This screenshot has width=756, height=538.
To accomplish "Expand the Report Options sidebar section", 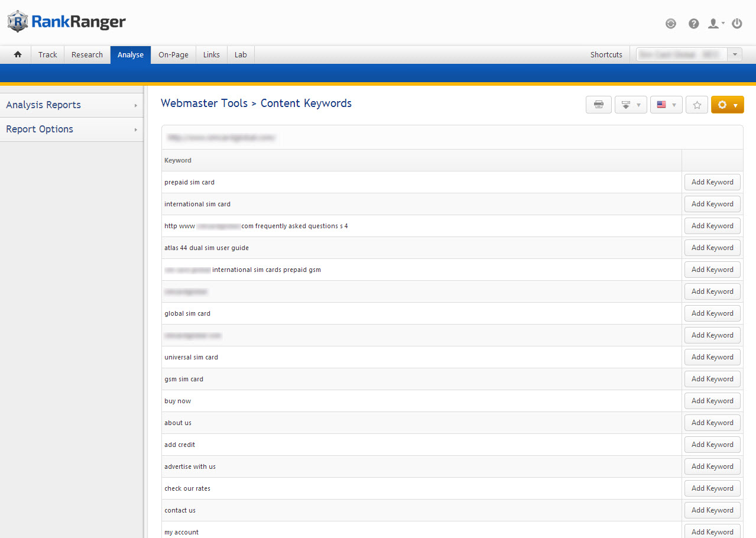I will point(71,129).
